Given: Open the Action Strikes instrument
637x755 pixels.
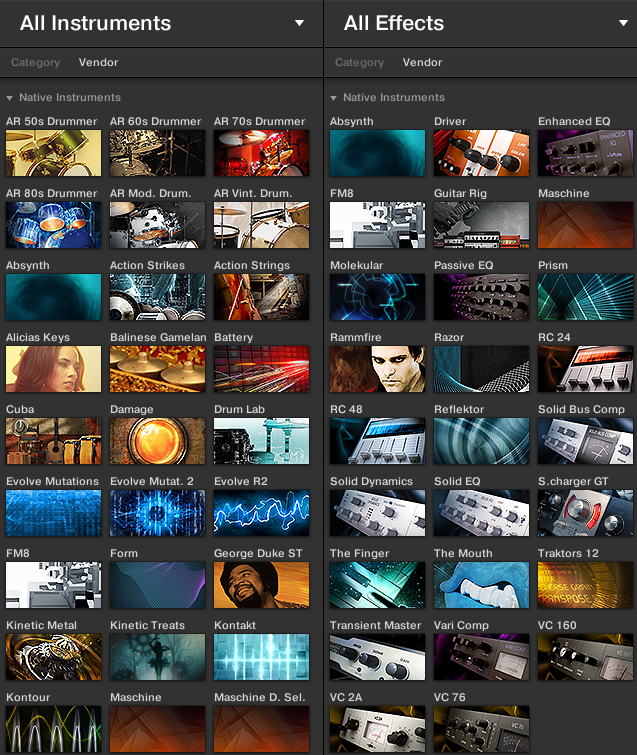Looking at the screenshot, I should 157,297.
